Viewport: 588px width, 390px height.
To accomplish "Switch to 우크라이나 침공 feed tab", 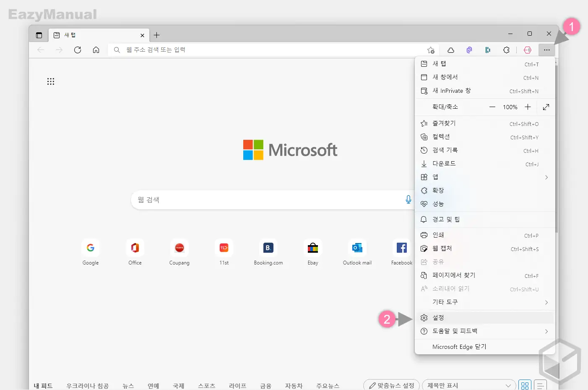I will (87, 385).
